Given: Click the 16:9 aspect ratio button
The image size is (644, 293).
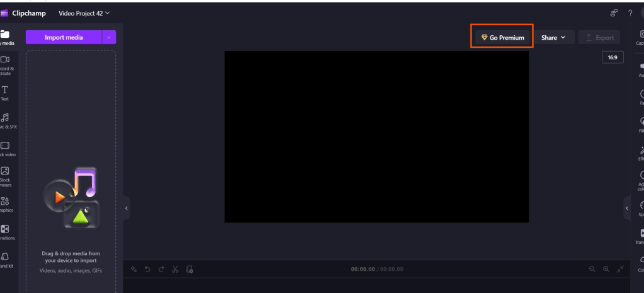Looking at the screenshot, I should (x=612, y=57).
